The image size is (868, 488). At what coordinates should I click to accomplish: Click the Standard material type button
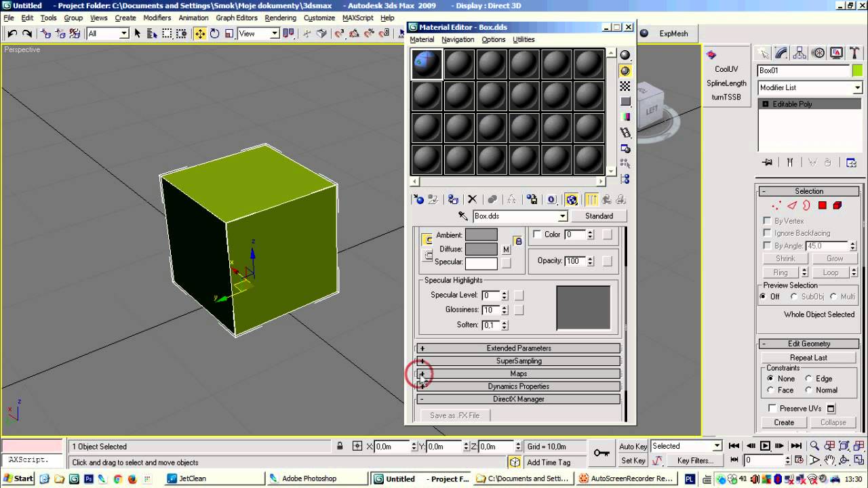tap(599, 216)
